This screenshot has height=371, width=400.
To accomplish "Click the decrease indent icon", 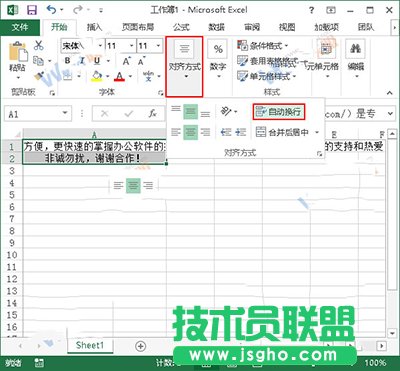I will tap(226, 132).
